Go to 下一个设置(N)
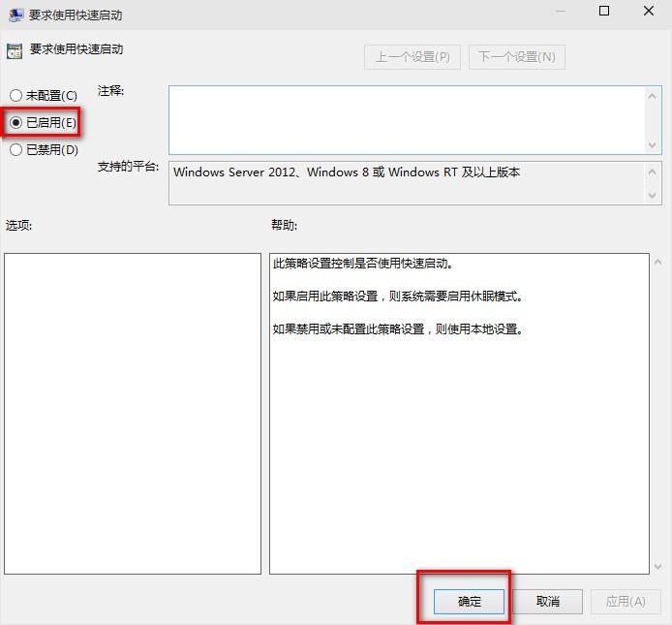 point(517,56)
